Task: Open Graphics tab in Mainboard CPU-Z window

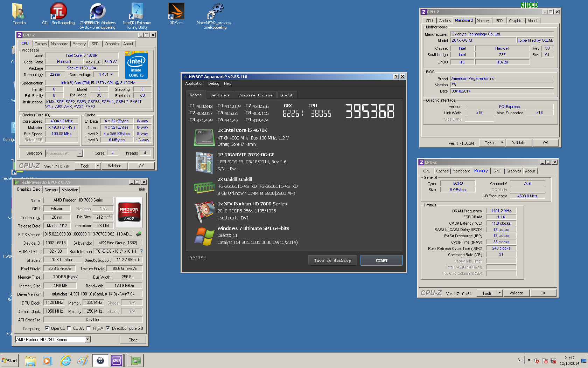Action: (x=516, y=21)
